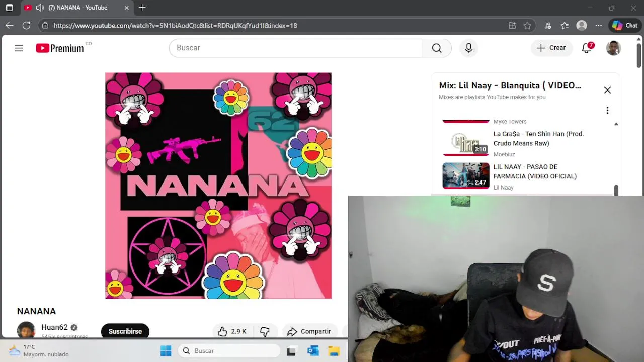Close the Mix playlist panel
644x362 pixels.
[x=607, y=90]
